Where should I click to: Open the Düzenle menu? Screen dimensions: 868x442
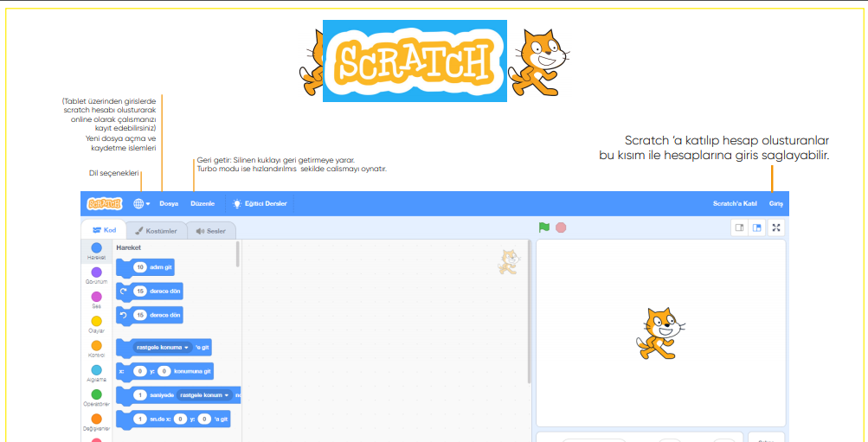(x=203, y=204)
